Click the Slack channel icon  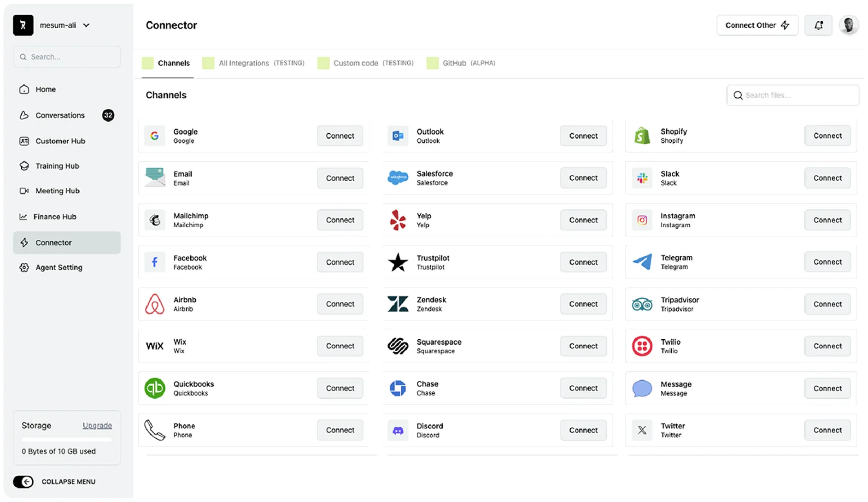(642, 178)
